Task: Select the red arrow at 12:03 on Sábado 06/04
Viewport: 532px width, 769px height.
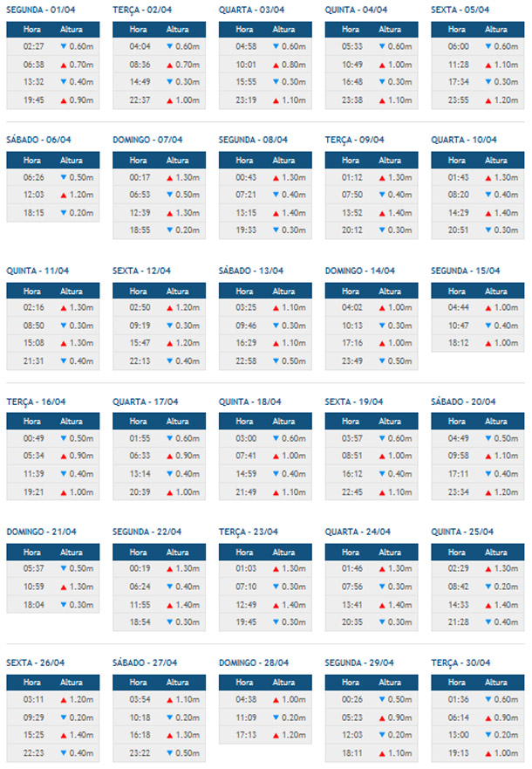Action: (x=63, y=195)
